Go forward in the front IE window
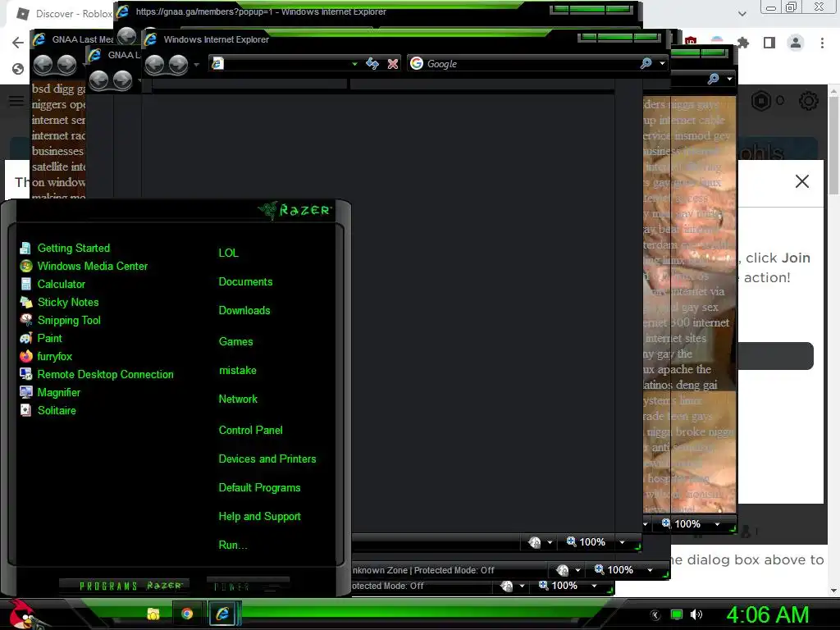 coord(178,65)
